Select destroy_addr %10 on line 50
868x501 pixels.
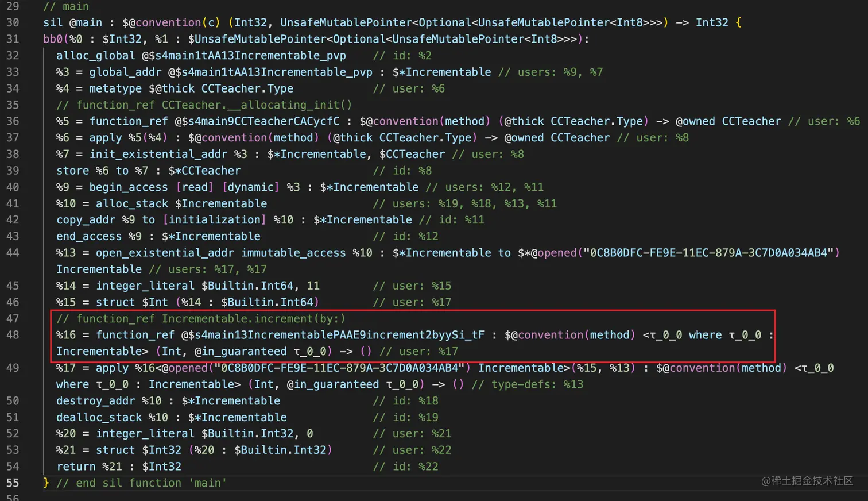click(109, 400)
